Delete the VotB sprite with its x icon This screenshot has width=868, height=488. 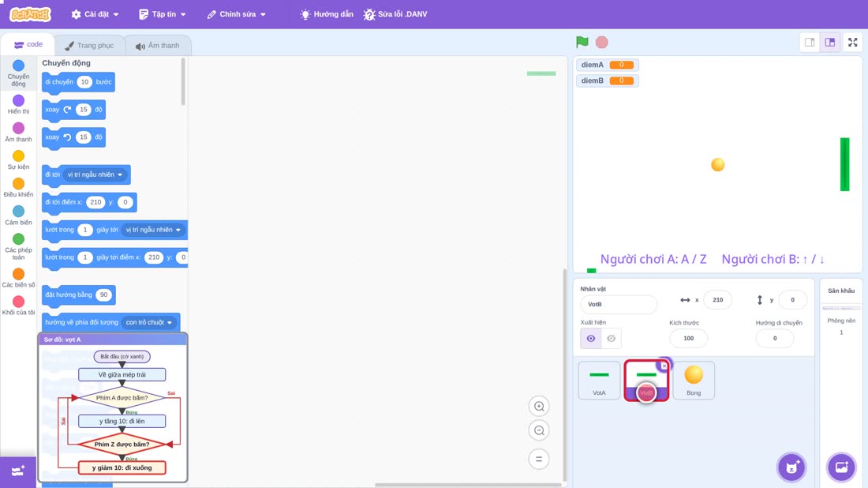point(664,366)
